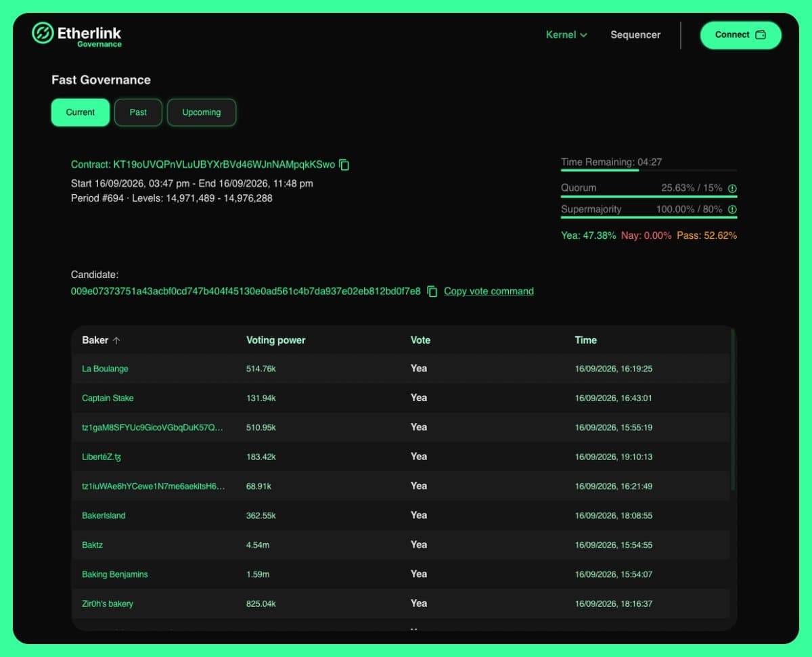This screenshot has height=657, width=812.
Task: Click the Nay: 0.00% value
Action: pos(646,235)
